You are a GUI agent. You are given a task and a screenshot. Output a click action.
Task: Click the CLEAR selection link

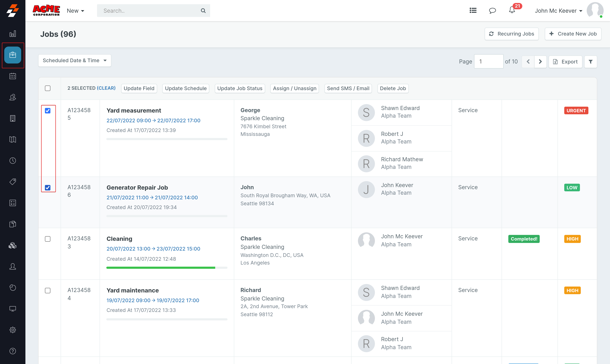[x=106, y=88]
